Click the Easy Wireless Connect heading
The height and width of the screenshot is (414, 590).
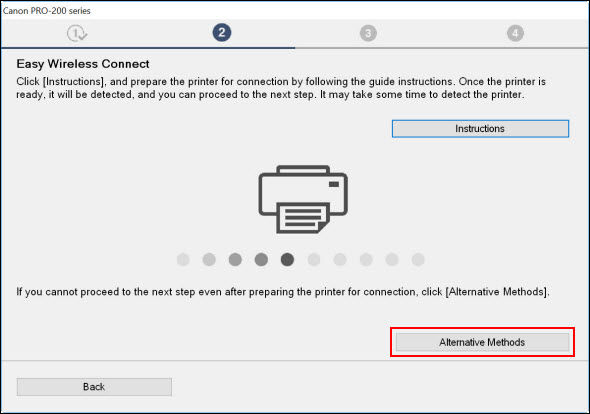83,64
